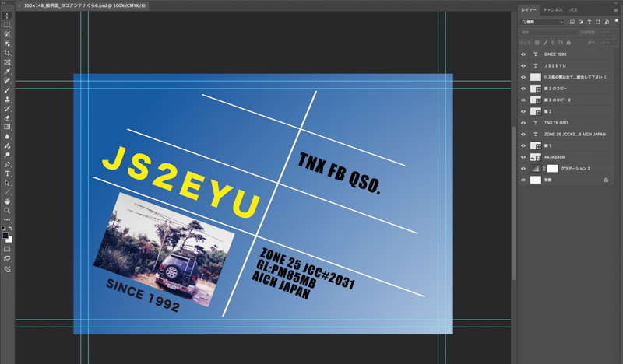Hide the SINCE 1992 text layer
This screenshot has height=364, width=623.
point(523,54)
